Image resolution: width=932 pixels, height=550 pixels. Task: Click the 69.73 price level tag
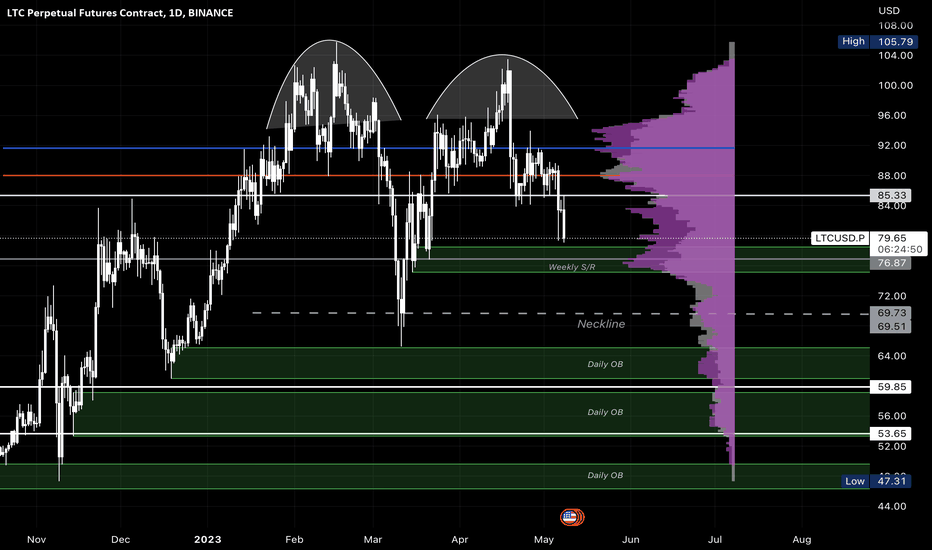(891, 313)
